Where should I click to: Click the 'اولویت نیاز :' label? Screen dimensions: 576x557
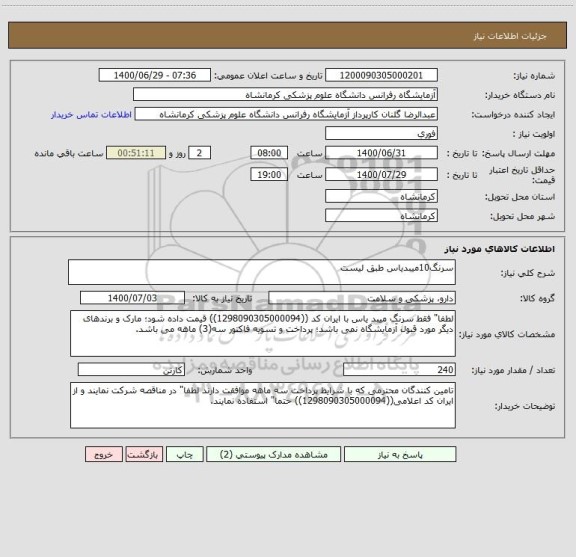coord(534,134)
